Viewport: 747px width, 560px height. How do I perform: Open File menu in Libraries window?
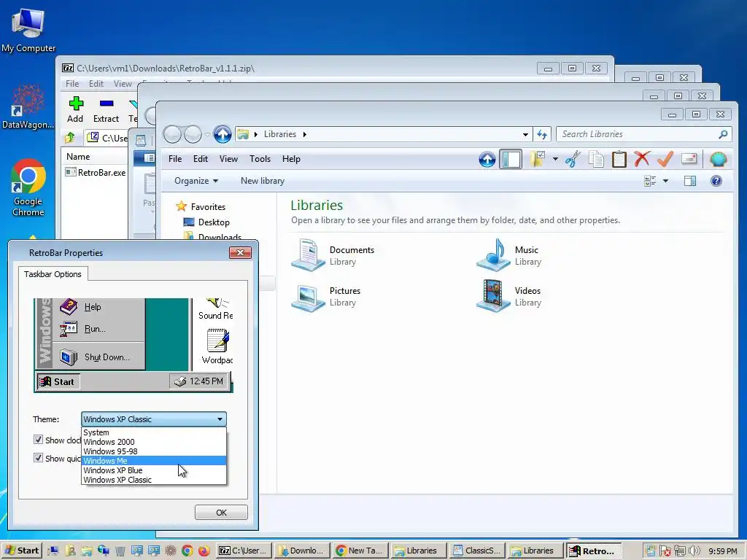(175, 159)
